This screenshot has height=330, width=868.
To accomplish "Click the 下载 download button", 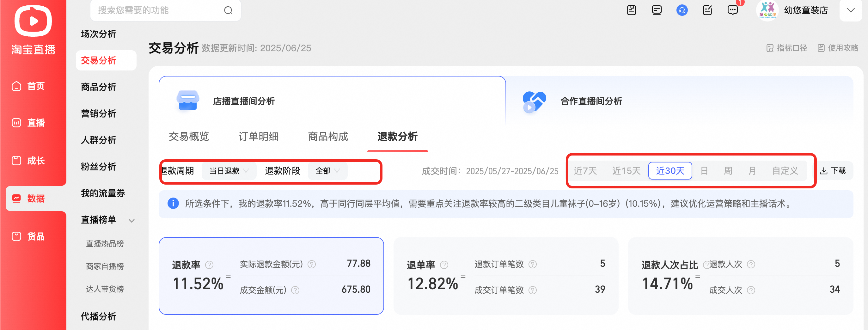I will pos(833,171).
